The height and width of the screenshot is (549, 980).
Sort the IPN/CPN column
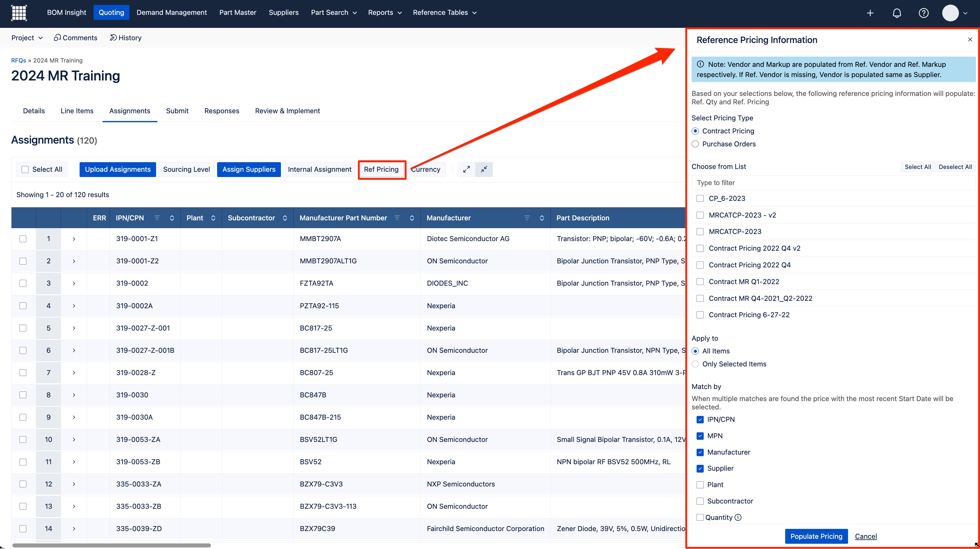172,218
